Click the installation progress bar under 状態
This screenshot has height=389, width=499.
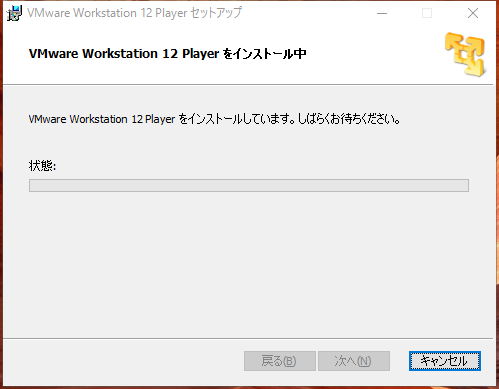[x=249, y=185]
